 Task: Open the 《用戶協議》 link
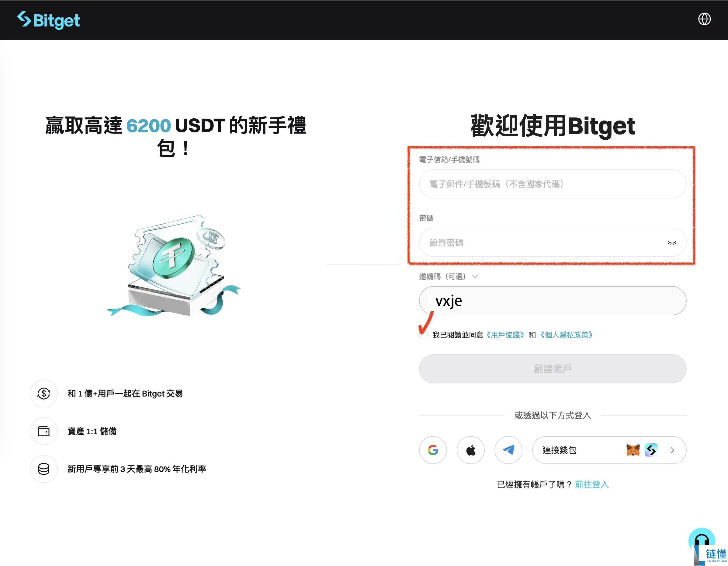[505, 334]
